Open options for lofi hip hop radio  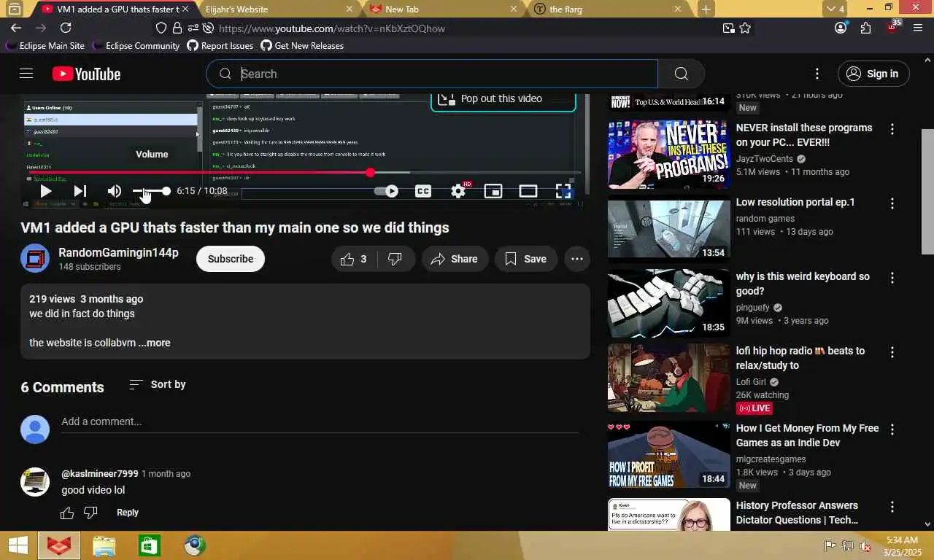pyautogui.click(x=892, y=352)
